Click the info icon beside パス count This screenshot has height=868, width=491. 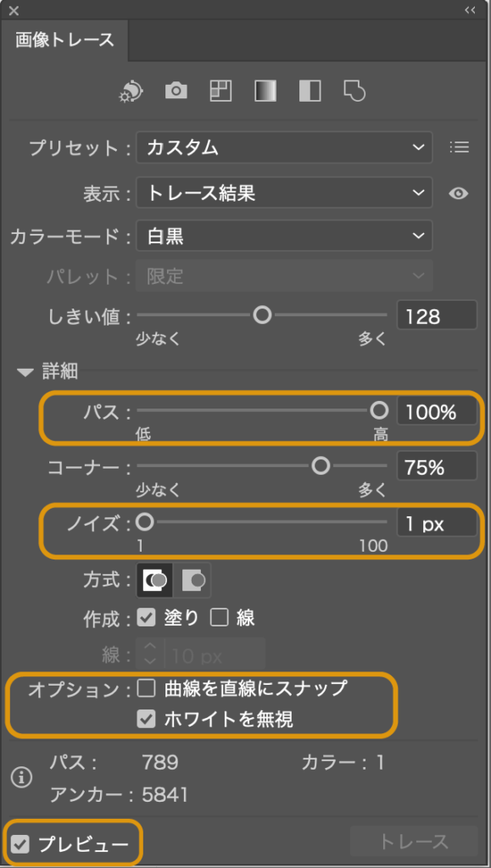[21, 778]
